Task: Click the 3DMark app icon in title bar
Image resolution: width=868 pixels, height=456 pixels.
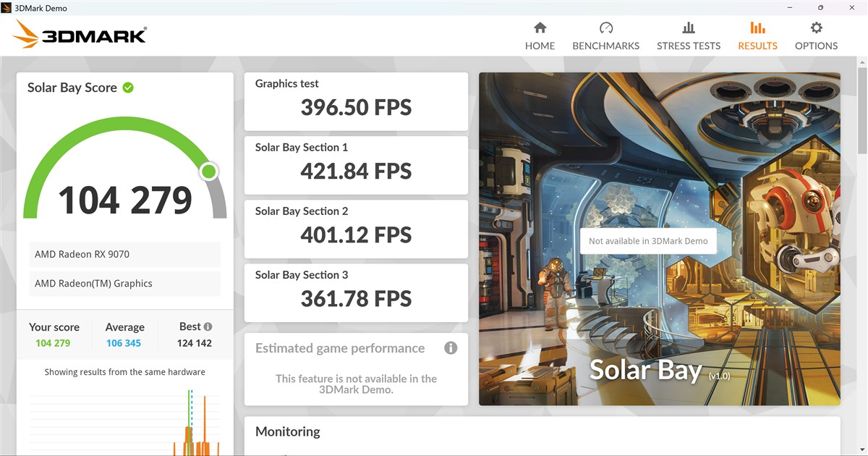Action: point(9,8)
